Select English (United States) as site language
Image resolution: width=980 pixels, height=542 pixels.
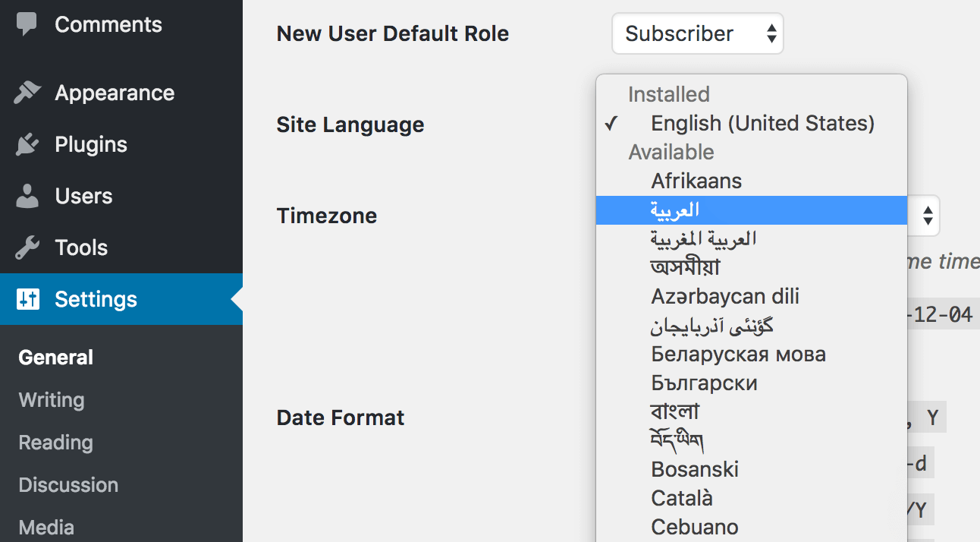(x=762, y=123)
